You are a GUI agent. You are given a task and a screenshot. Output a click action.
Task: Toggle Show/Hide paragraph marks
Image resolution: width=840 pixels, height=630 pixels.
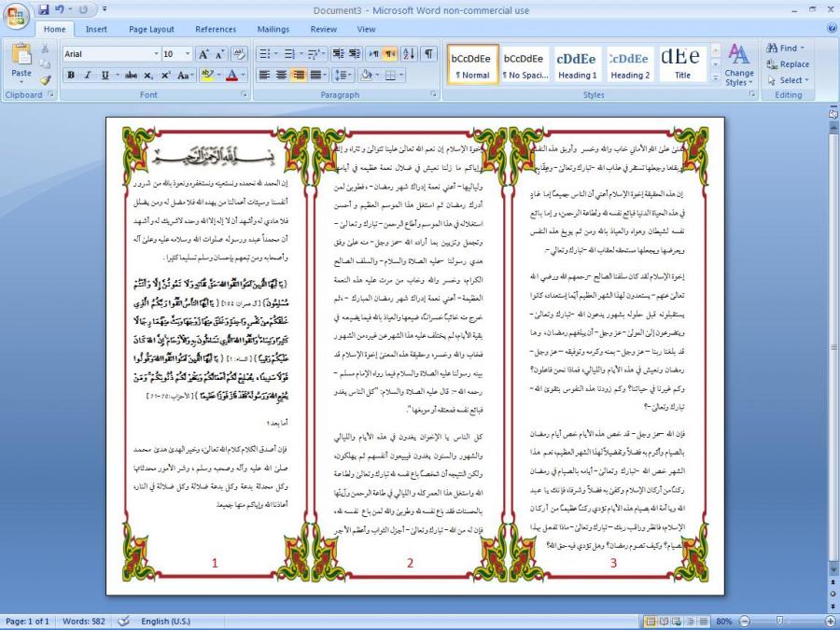[x=428, y=54]
